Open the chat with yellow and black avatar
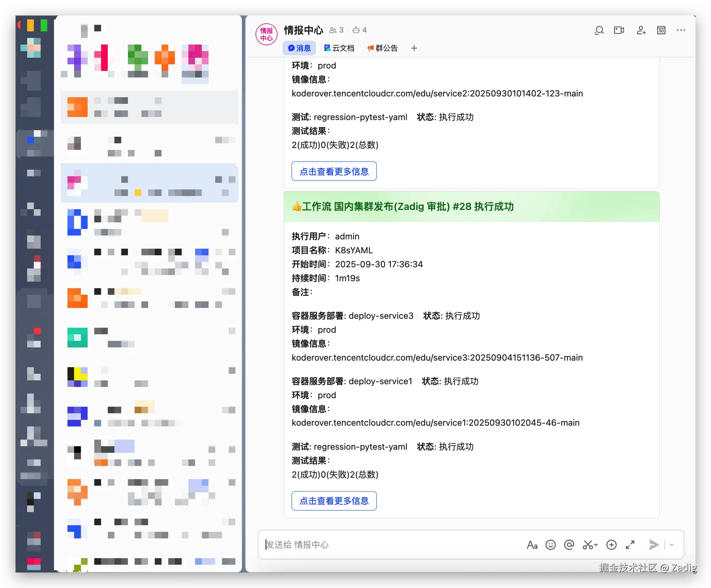Screen dimensions: 711x588 coord(149,377)
